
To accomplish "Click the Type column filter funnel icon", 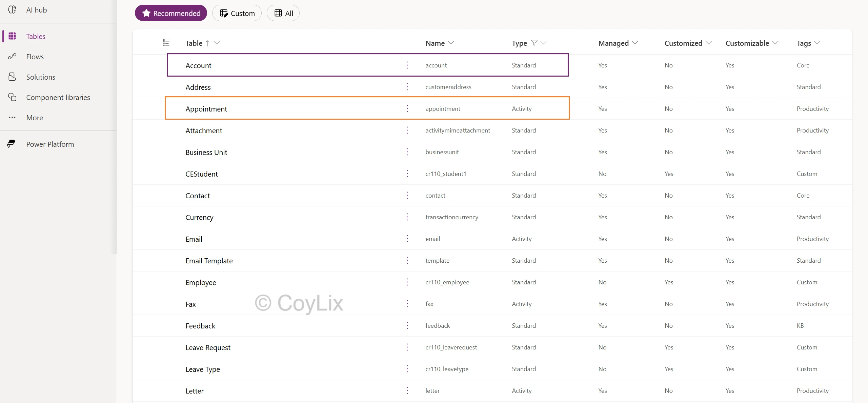I will (x=534, y=43).
